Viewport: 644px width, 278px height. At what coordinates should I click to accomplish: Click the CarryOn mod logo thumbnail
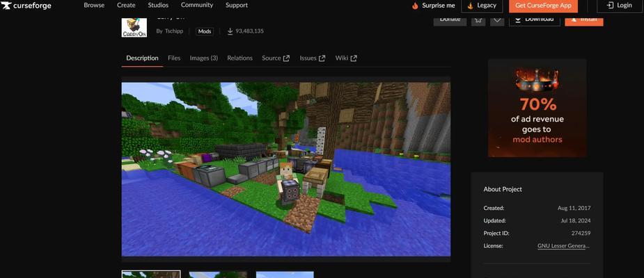pos(134,27)
